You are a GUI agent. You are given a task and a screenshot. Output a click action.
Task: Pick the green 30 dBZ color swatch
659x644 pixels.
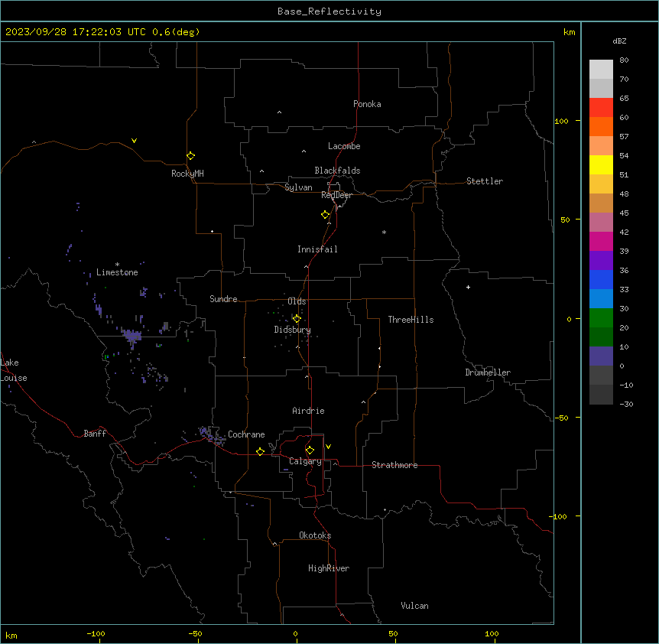tap(601, 318)
